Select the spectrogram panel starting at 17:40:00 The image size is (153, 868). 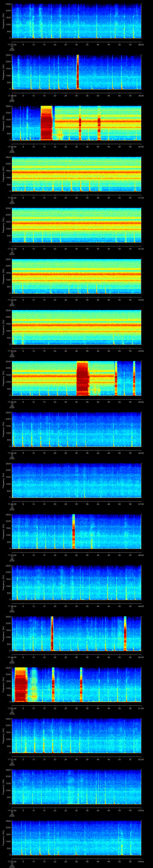coord(76,174)
